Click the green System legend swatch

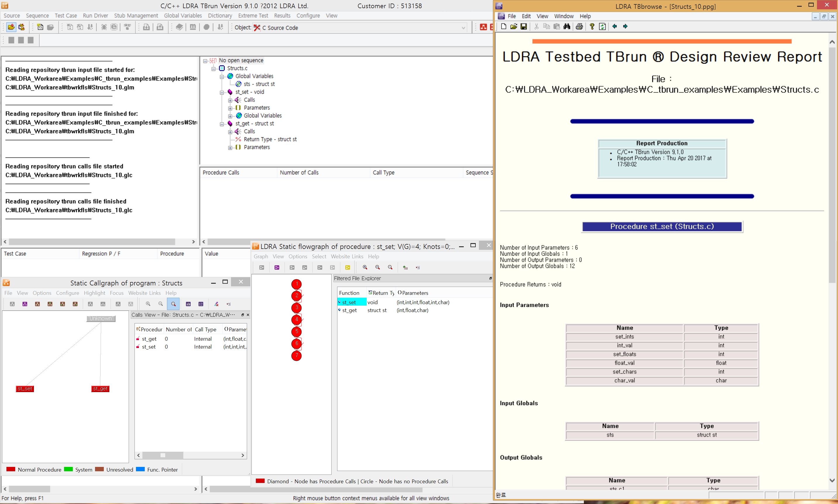tap(68, 469)
